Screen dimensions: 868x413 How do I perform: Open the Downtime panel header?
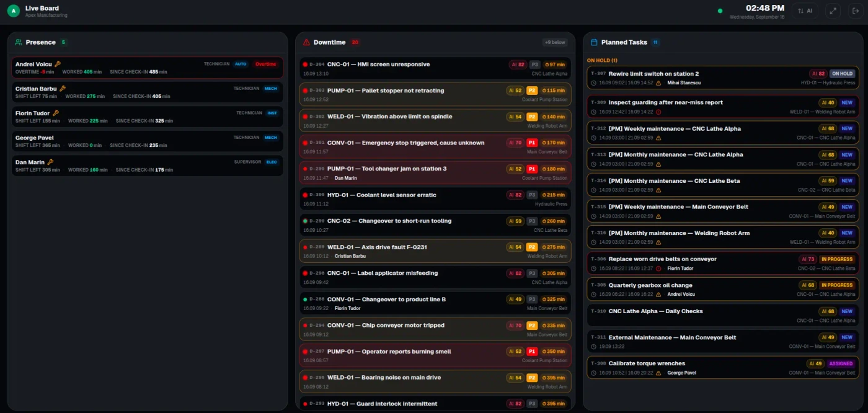(x=435, y=42)
